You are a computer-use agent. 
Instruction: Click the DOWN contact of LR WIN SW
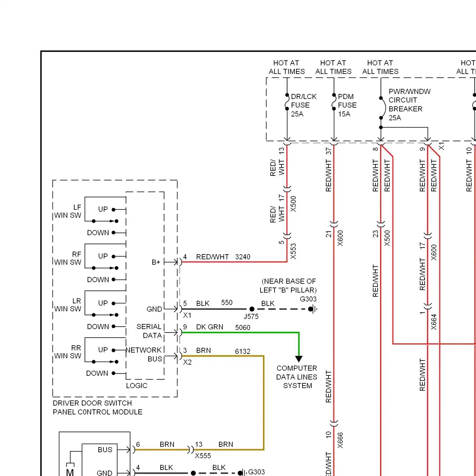coord(113,326)
